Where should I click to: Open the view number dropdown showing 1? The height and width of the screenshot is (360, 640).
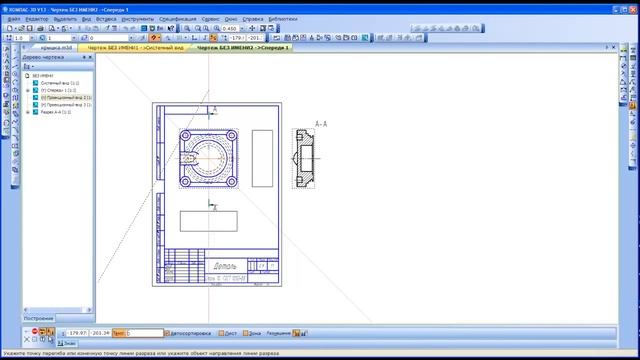coord(73,38)
